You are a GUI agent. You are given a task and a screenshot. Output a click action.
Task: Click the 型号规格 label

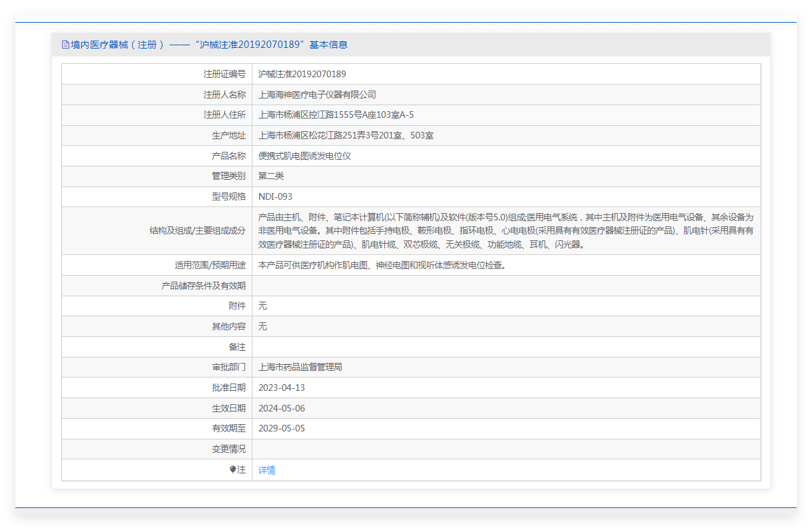pyautogui.click(x=228, y=196)
